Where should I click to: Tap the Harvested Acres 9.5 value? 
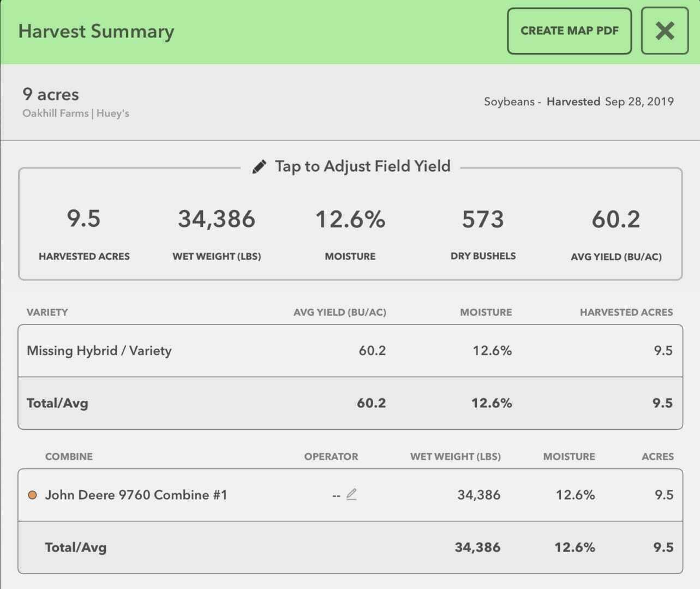(83, 219)
